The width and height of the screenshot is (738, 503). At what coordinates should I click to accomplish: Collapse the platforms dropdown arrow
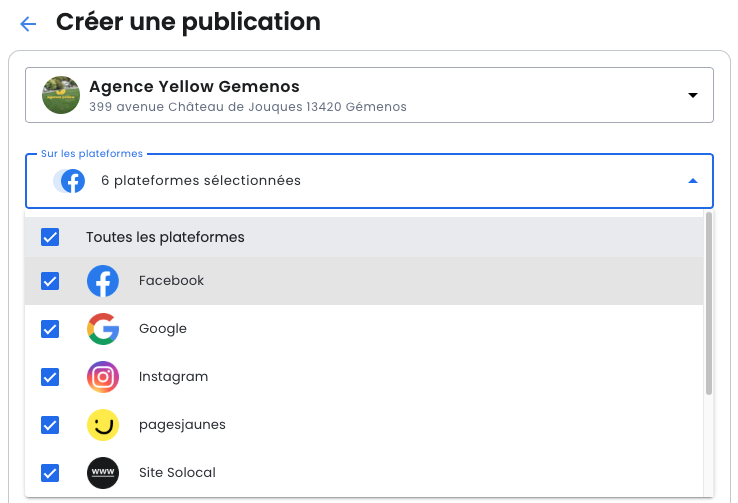(692, 181)
